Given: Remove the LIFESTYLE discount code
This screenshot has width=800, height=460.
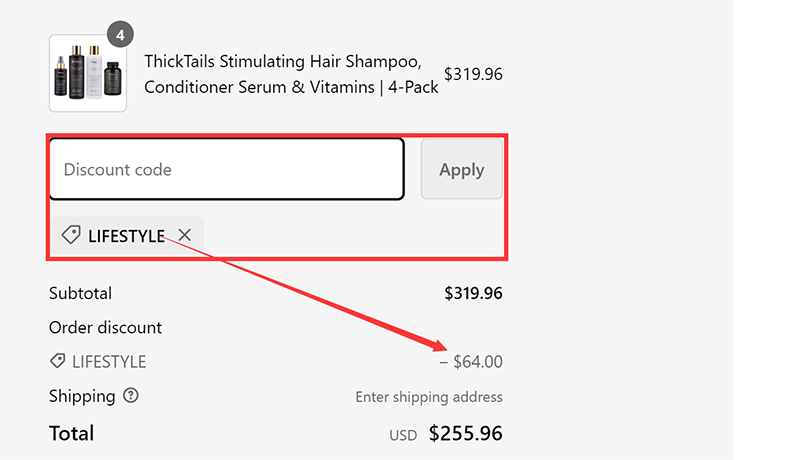Looking at the screenshot, I should coord(184,235).
